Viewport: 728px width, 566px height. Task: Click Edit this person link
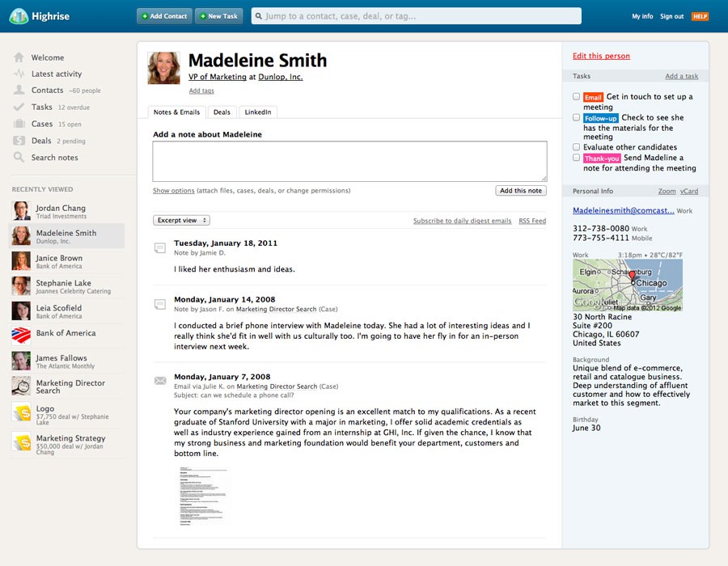601,56
